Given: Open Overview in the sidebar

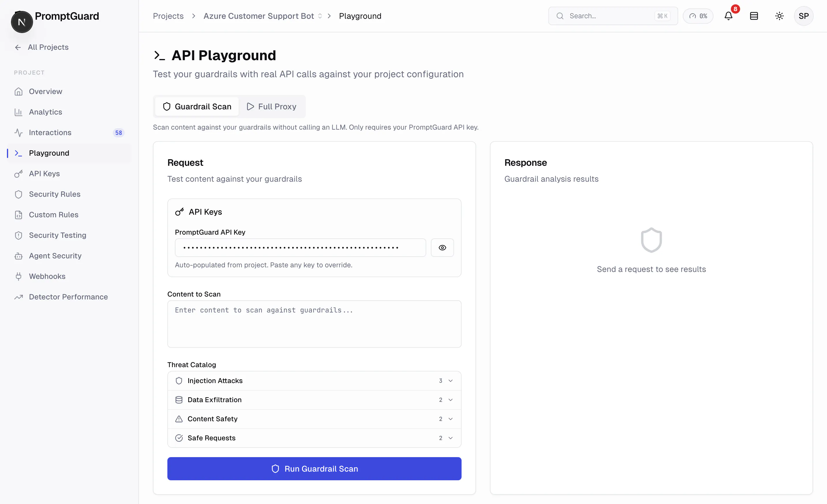Looking at the screenshot, I should click(69, 91).
